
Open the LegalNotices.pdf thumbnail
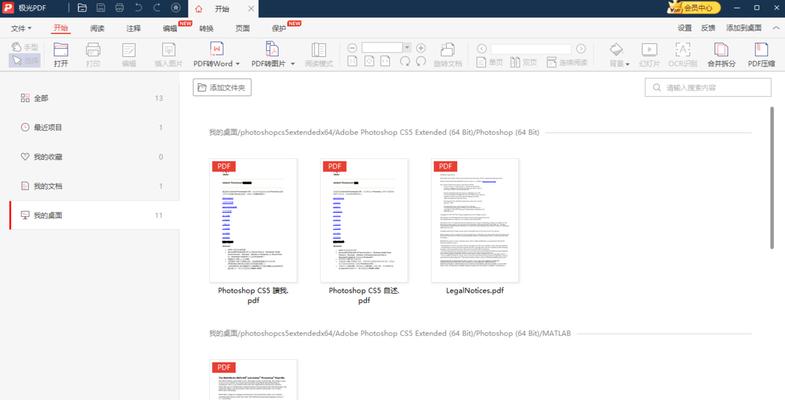tap(475, 221)
